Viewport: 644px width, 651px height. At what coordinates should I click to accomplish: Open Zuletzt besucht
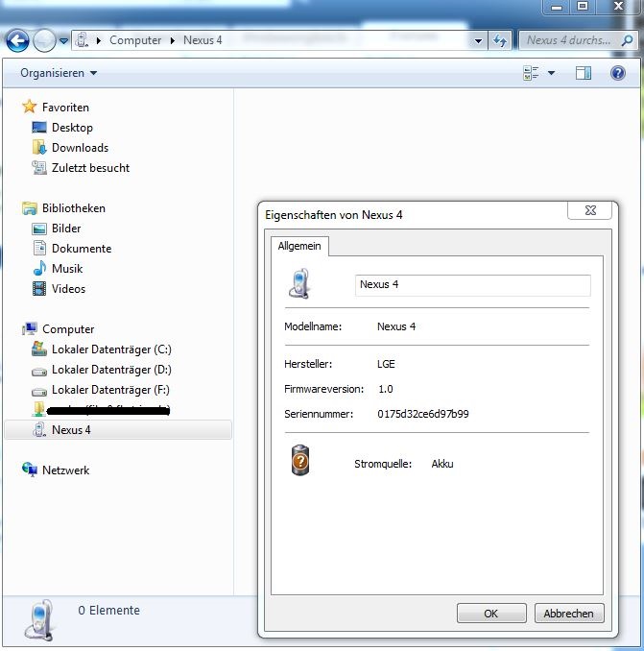pyautogui.click(x=90, y=168)
